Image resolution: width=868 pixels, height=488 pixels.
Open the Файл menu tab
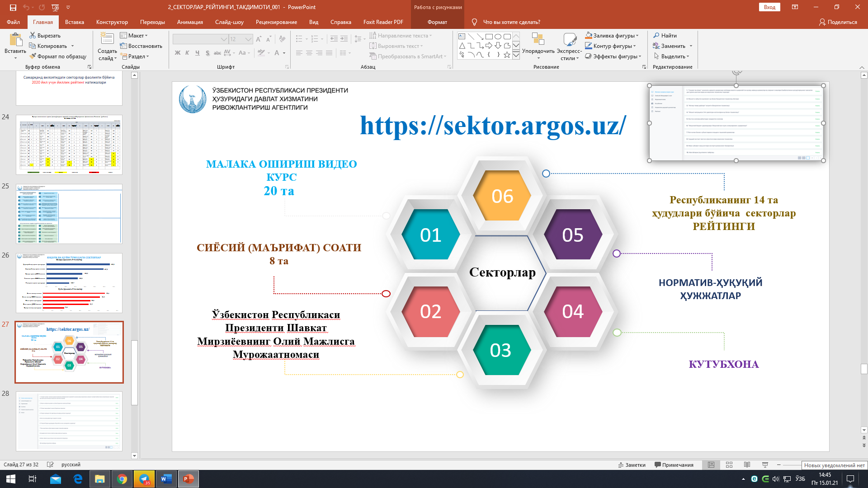(13, 22)
